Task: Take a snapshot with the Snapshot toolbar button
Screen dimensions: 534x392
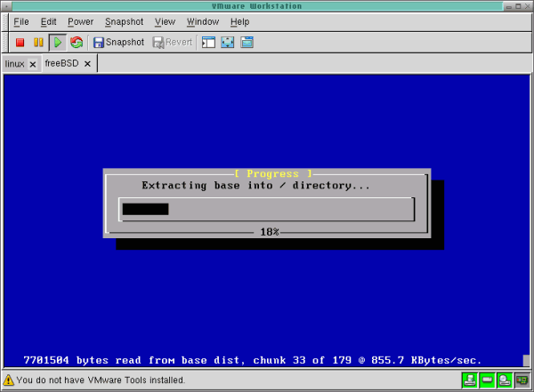Action: [119, 42]
